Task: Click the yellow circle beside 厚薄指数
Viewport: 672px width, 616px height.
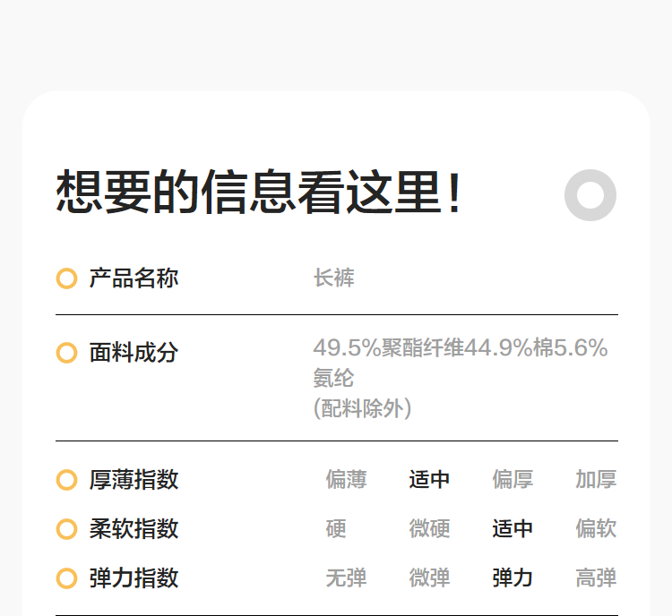Action: [x=66, y=480]
